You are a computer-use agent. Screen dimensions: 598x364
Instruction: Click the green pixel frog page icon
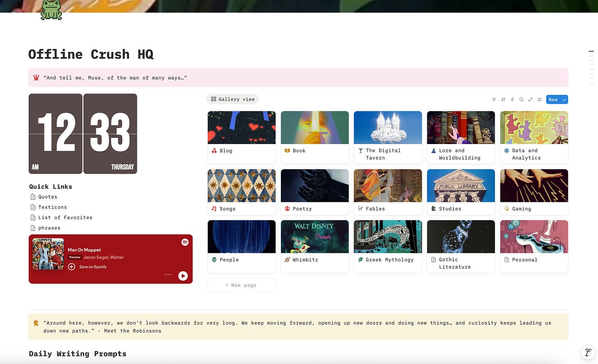pyautogui.click(x=51, y=10)
